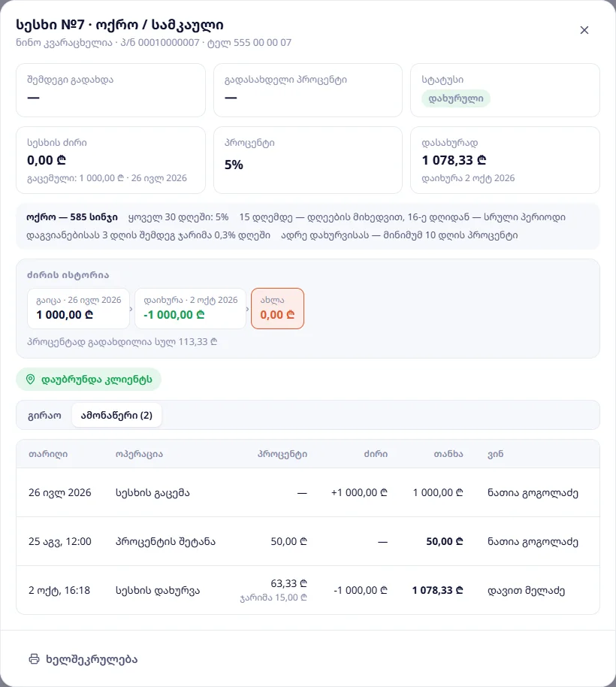The image size is (616, 687).
Task: Click the "ოპერაცია" column header
Action: pyautogui.click(x=139, y=454)
